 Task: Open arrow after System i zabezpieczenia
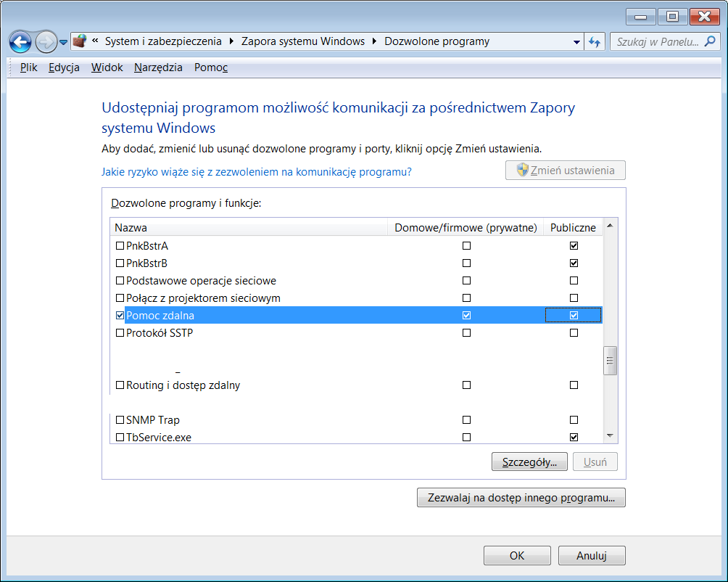(x=231, y=41)
